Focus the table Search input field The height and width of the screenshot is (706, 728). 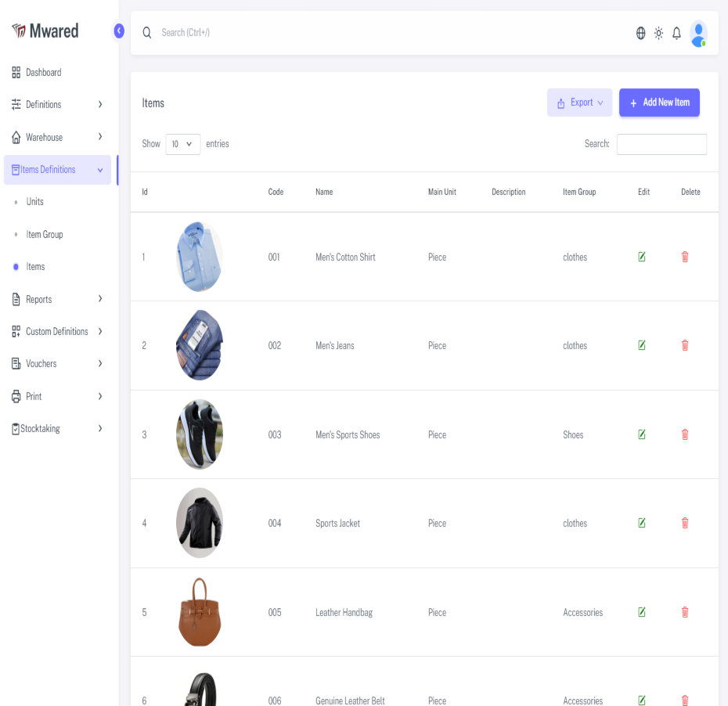point(661,144)
